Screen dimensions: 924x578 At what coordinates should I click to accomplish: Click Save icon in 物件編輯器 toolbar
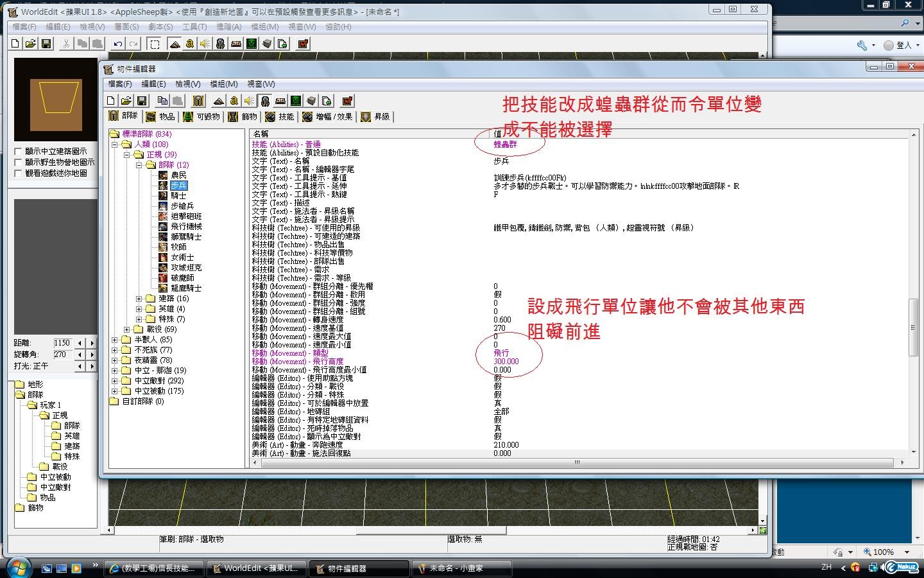(142, 101)
